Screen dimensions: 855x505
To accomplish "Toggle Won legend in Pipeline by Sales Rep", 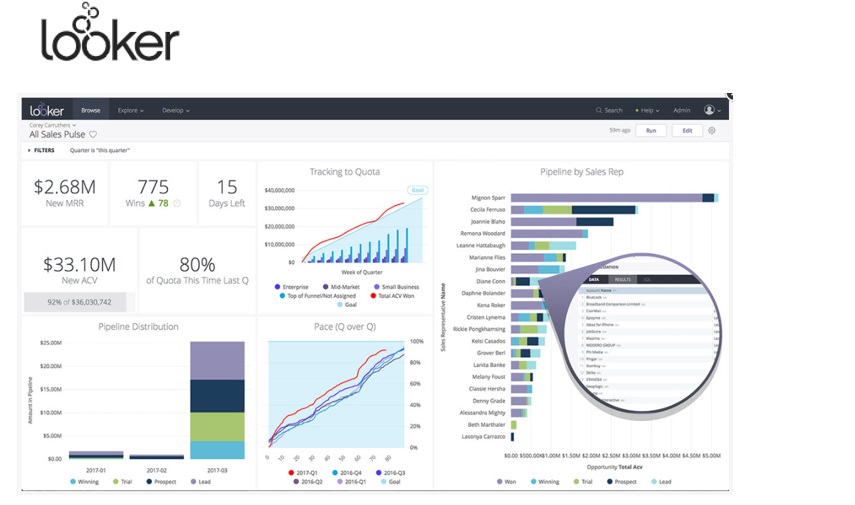I will coord(507,482).
